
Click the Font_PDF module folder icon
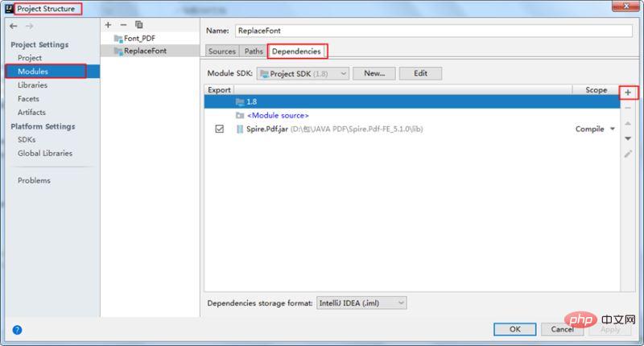(118, 39)
